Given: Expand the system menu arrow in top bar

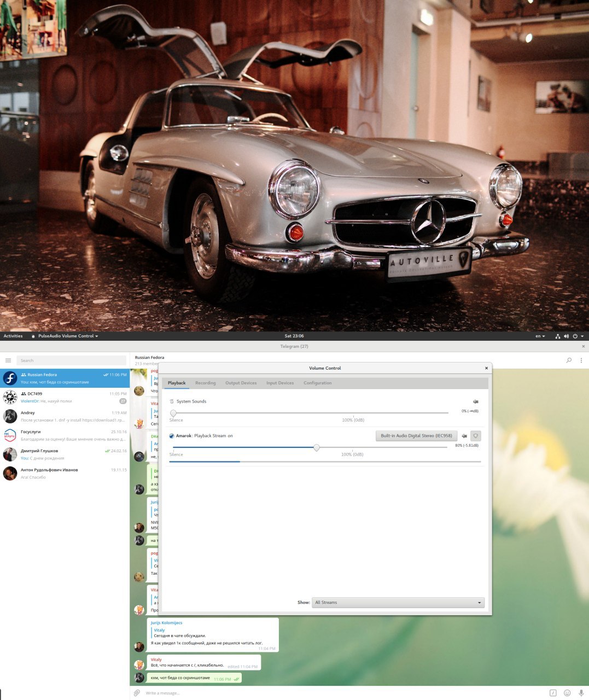Looking at the screenshot, I should [582, 336].
